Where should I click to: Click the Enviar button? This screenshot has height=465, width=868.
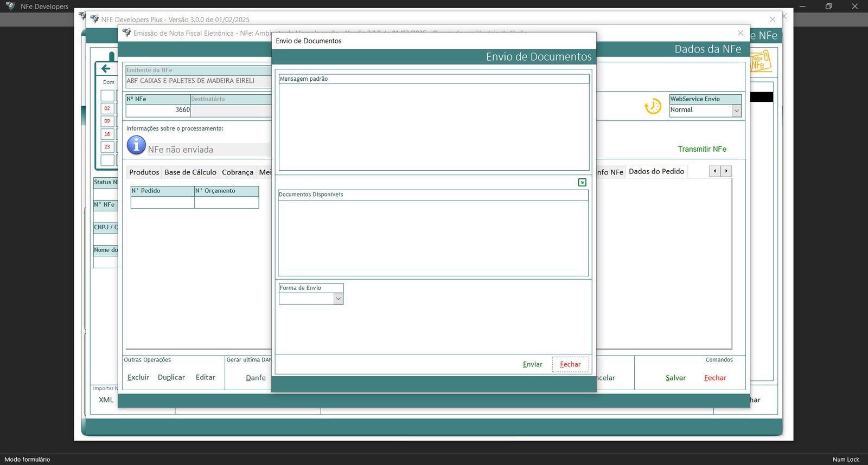point(532,365)
